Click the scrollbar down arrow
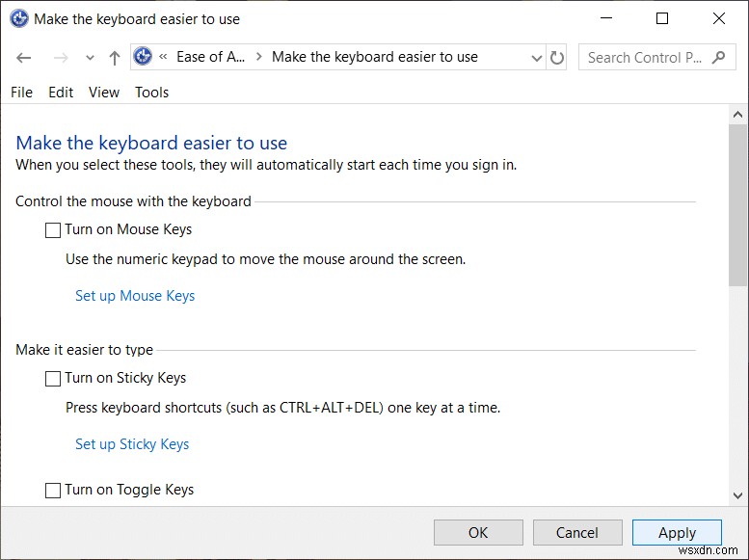749x560 pixels. (x=737, y=495)
